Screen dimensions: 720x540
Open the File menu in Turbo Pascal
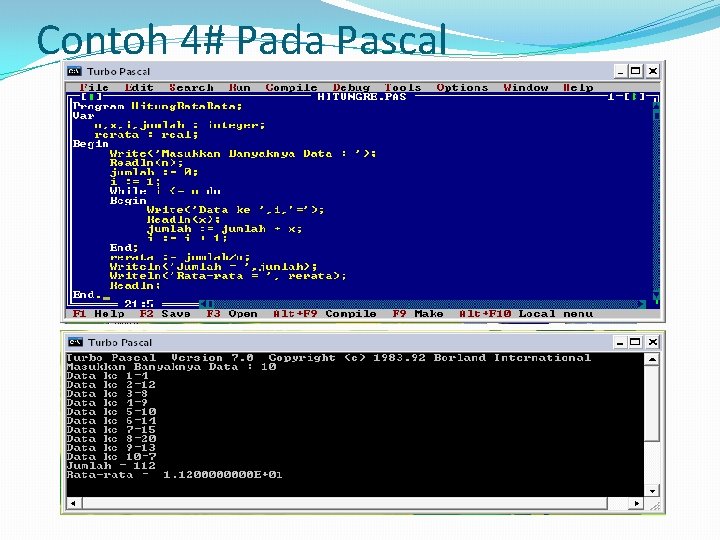(94, 87)
